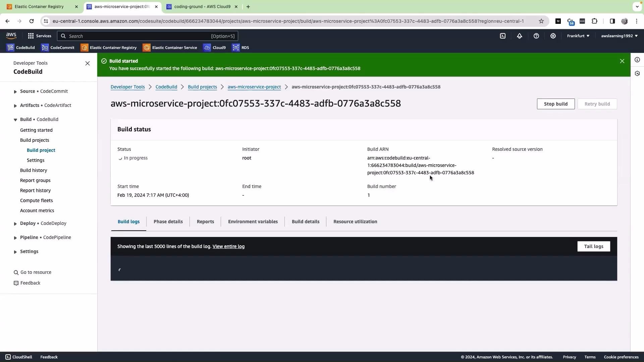Go to CodeBuild breadcrumb link

pos(166,87)
